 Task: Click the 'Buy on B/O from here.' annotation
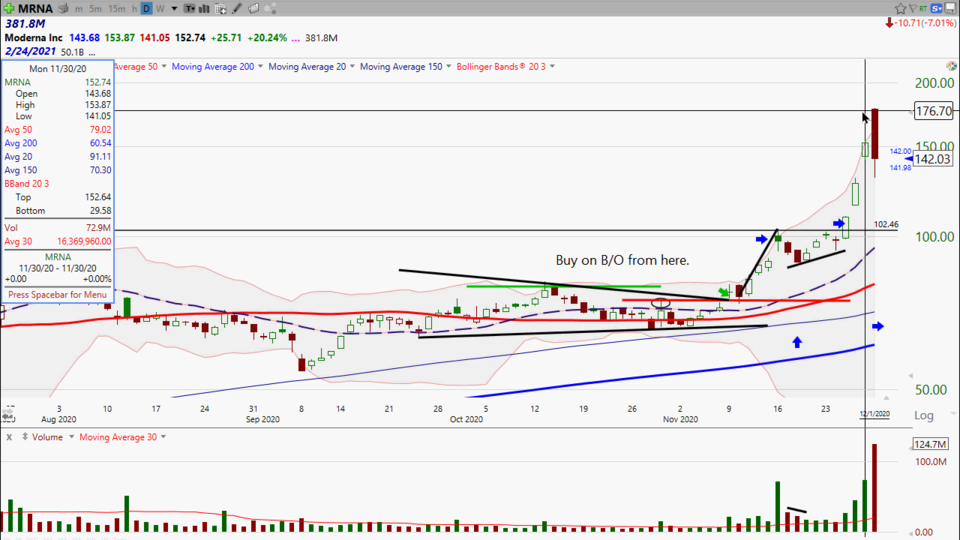coord(622,260)
